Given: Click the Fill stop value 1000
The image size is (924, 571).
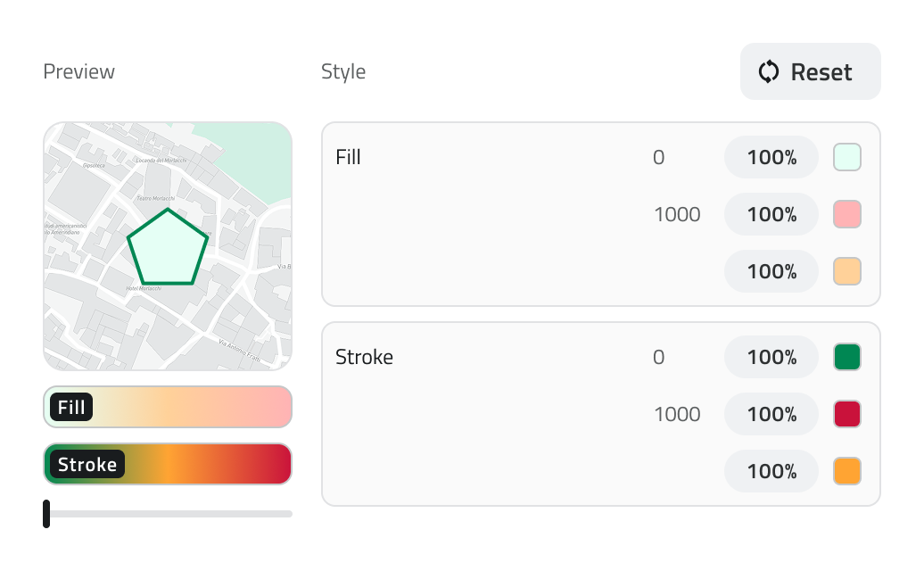Looking at the screenshot, I should [677, 214].
